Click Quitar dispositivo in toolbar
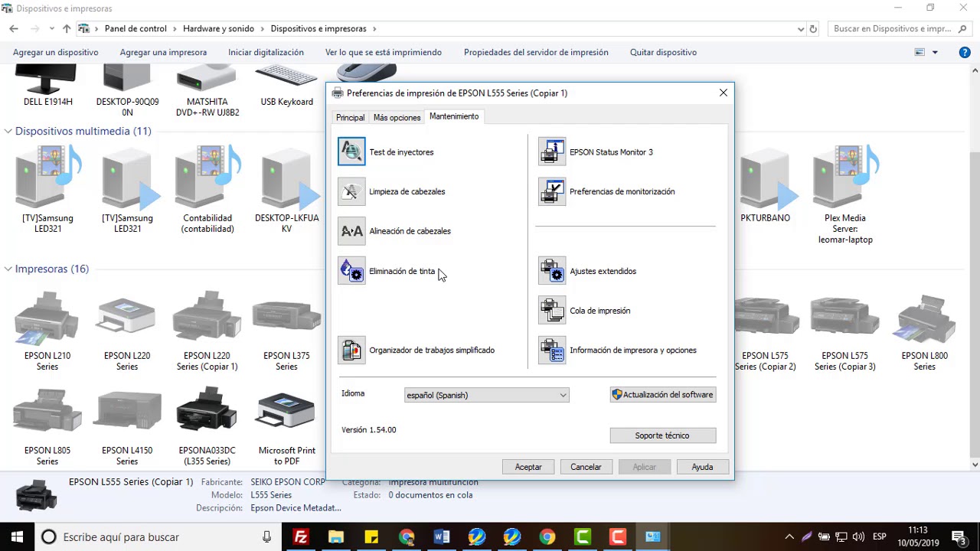Viewport: 980px width, 551px height. 663,52
